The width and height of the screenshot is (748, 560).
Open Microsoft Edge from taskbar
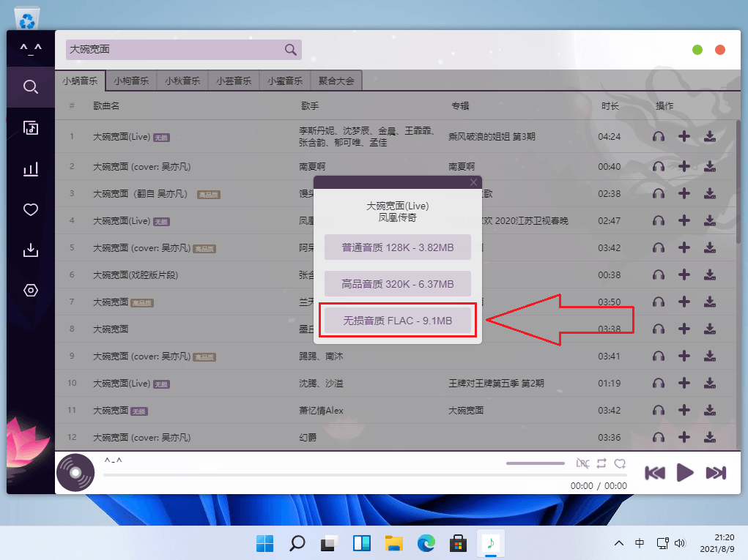click(426, 543)
